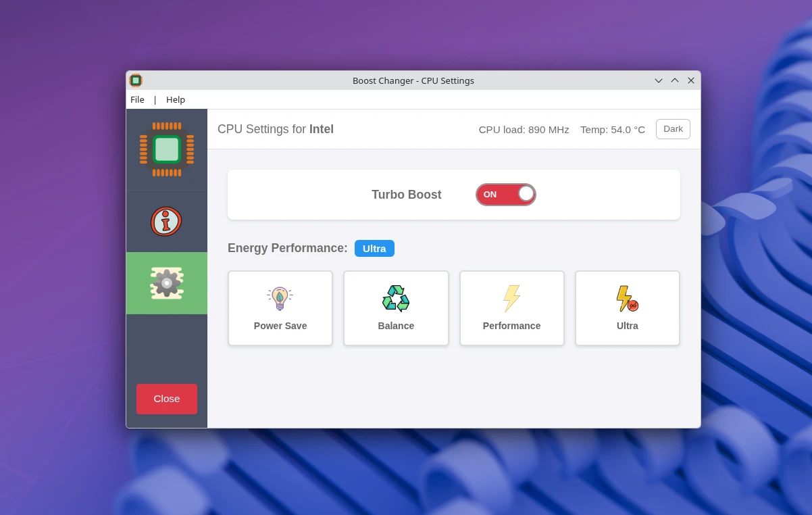812x515 pixels.
Task: Open the CPU chip page in sidebar
Action: coord(166,149)
